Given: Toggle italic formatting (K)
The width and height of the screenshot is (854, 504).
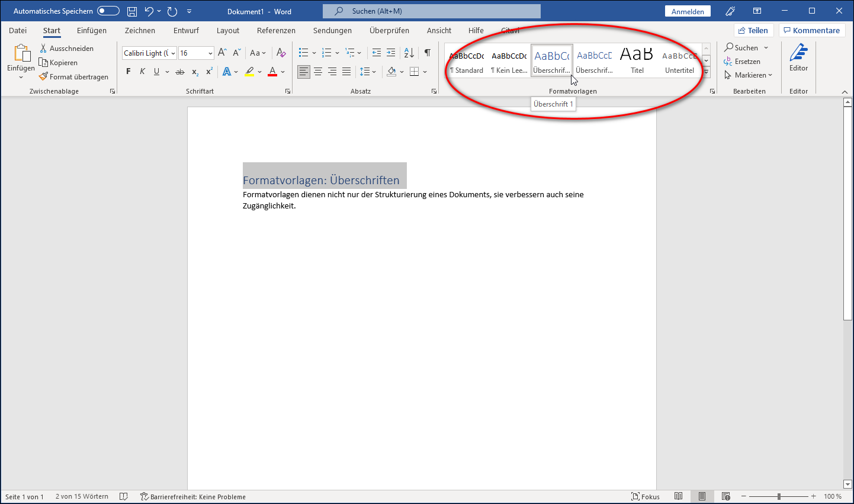Looking at the screenshot, I should pos(142,72).
